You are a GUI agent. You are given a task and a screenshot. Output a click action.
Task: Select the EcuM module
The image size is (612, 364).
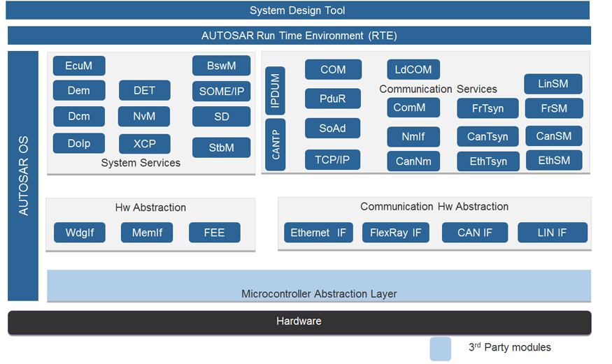[79, 66]
